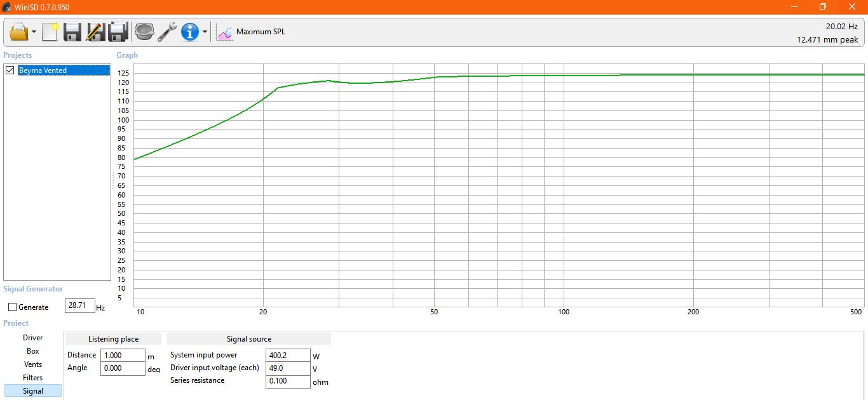Enable the signal Generate checkbox
Viewport: 868px width, 400px height.
pyautogui.click(x=13, y=307)
